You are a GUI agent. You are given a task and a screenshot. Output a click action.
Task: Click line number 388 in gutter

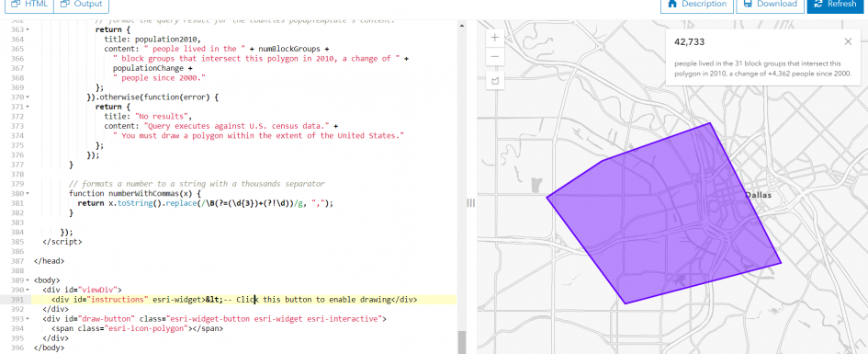[x=17, y=270]
